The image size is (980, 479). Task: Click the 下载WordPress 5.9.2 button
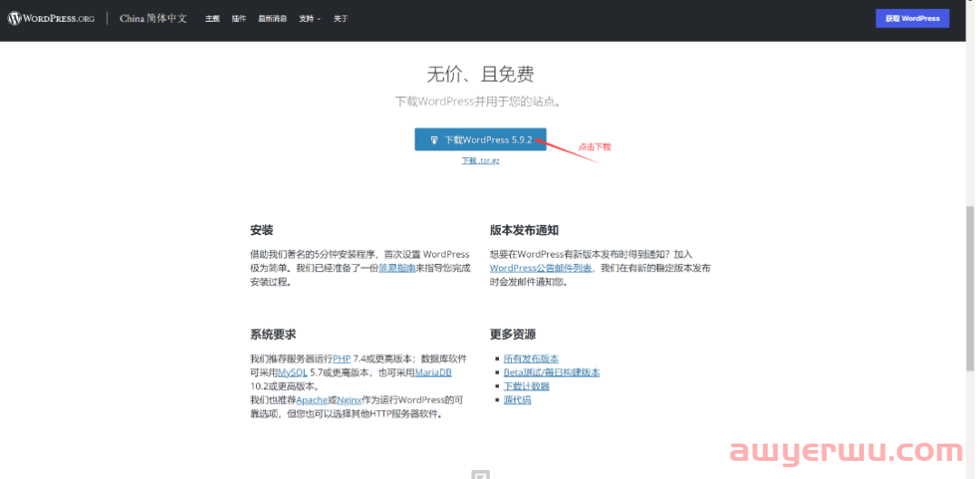pyautogui.click(x=481, y=140)
